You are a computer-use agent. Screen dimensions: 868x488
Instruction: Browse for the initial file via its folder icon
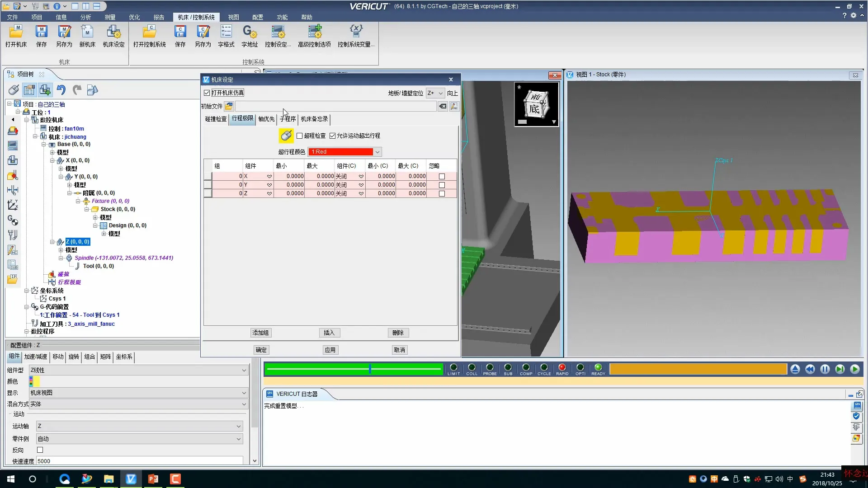tap(229, 106)
